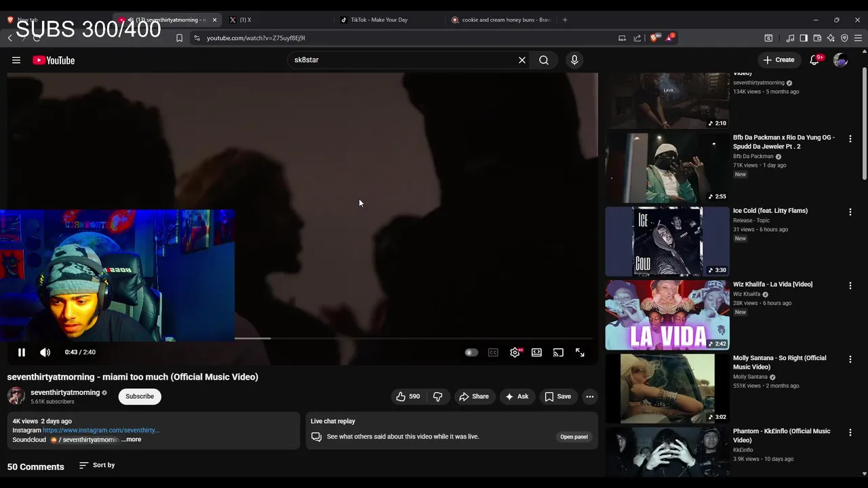This screenshot has height=488, width=868.
Task: Save the video to a playlist
Action: [x=557, y=396]
